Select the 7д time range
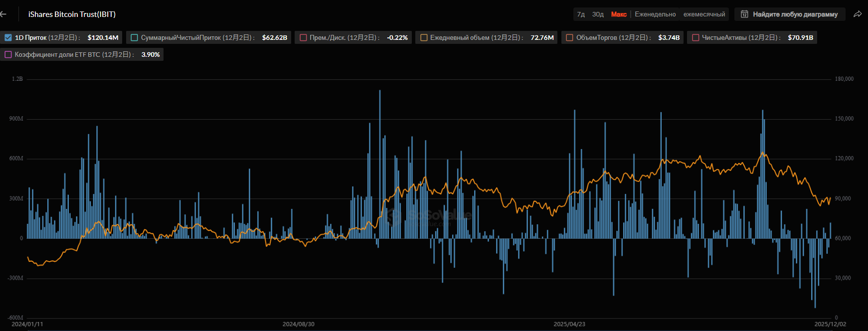Viewport: 868px width, 331px height. 581,14
